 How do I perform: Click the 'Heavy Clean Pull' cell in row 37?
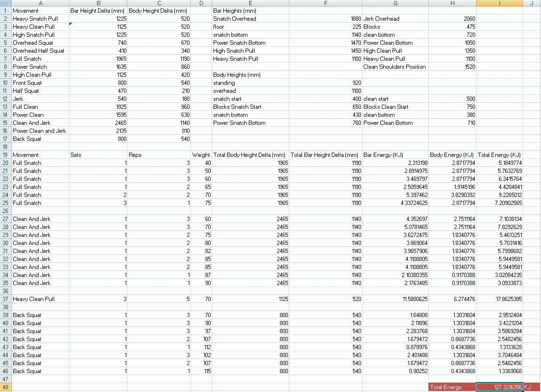coord(40,299)
